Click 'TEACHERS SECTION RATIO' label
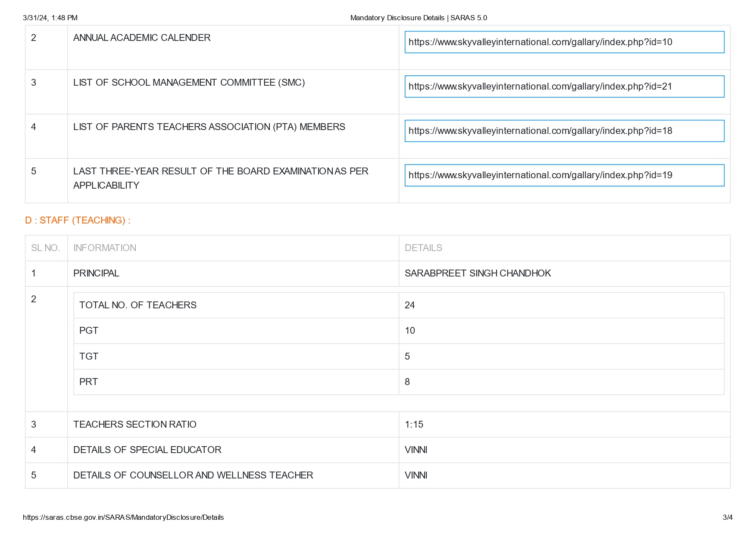Viewport: 756px width, 534px height. coord(135,425)
